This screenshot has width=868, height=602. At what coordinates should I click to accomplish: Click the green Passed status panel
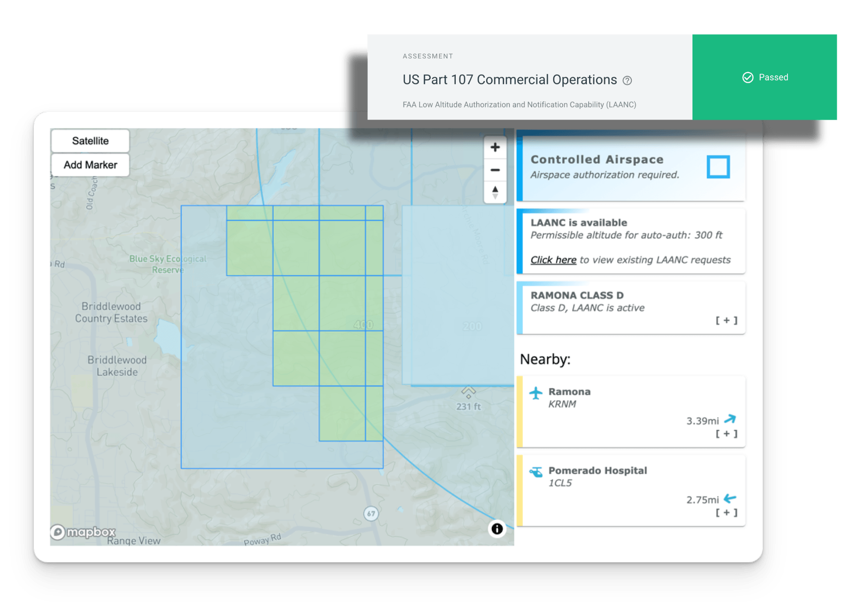coord(765,77)
